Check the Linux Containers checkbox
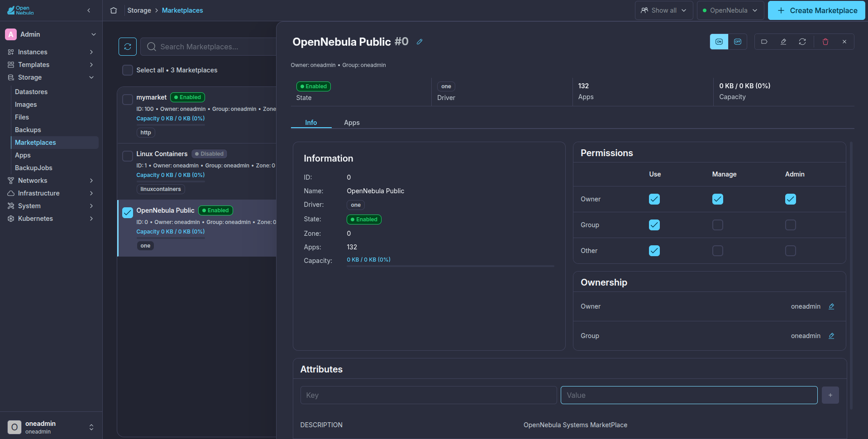Viewport: 868px width, 439px height. click(x=128, y=156)
